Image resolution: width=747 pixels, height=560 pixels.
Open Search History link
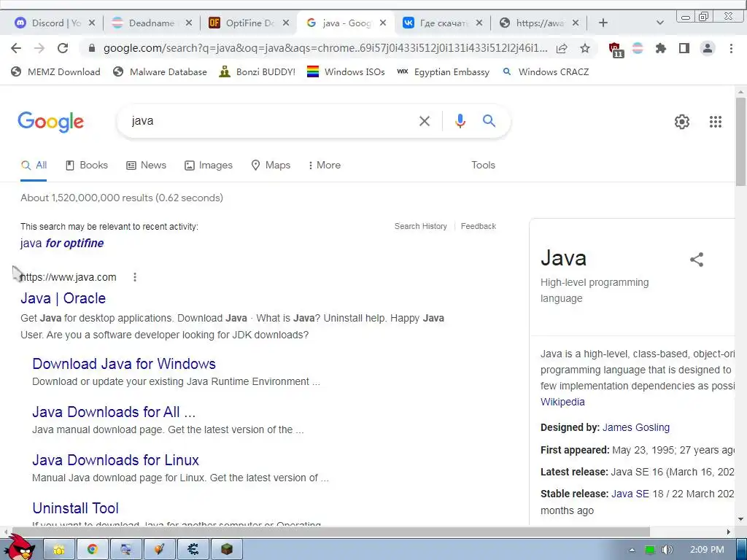click(421, 226)
